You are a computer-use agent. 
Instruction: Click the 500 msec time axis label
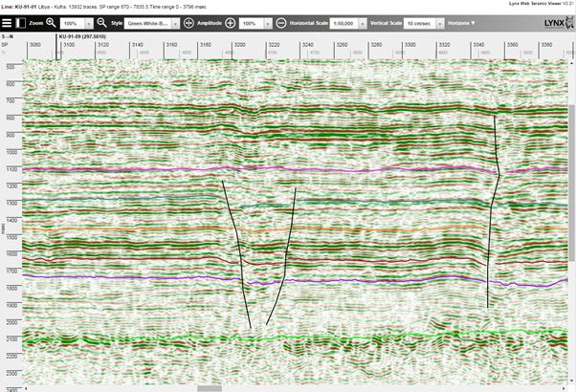tap(10, 67)
